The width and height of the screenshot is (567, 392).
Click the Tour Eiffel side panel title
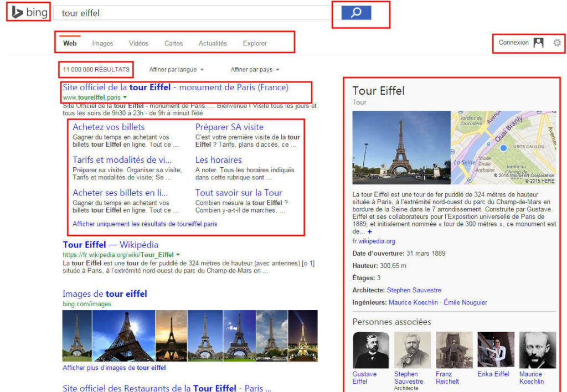379,90
